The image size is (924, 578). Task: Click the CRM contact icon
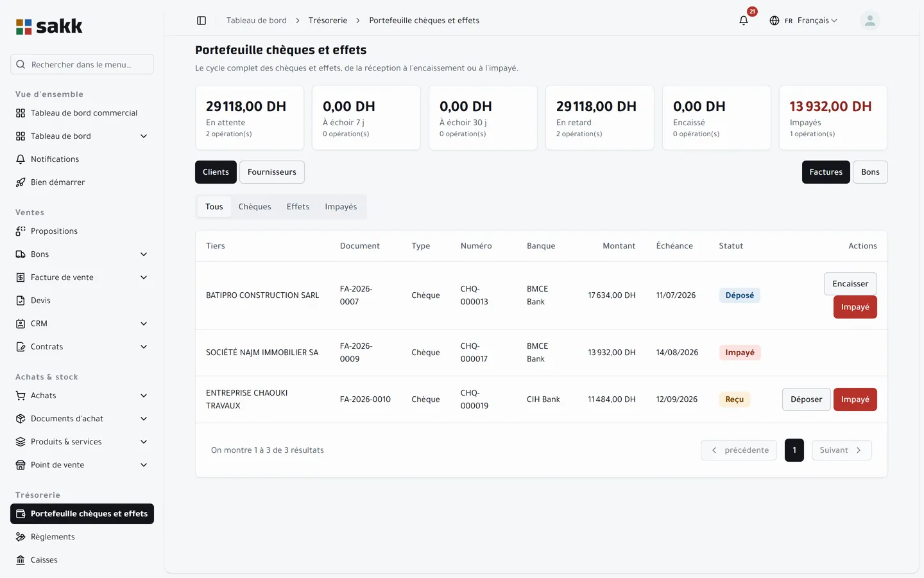click(21, 324)
